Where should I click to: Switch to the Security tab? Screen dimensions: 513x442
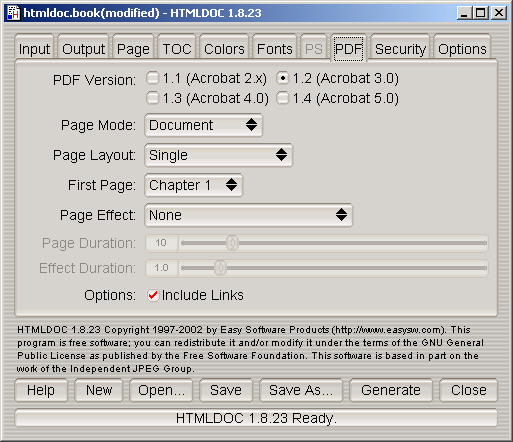point(400,48)
